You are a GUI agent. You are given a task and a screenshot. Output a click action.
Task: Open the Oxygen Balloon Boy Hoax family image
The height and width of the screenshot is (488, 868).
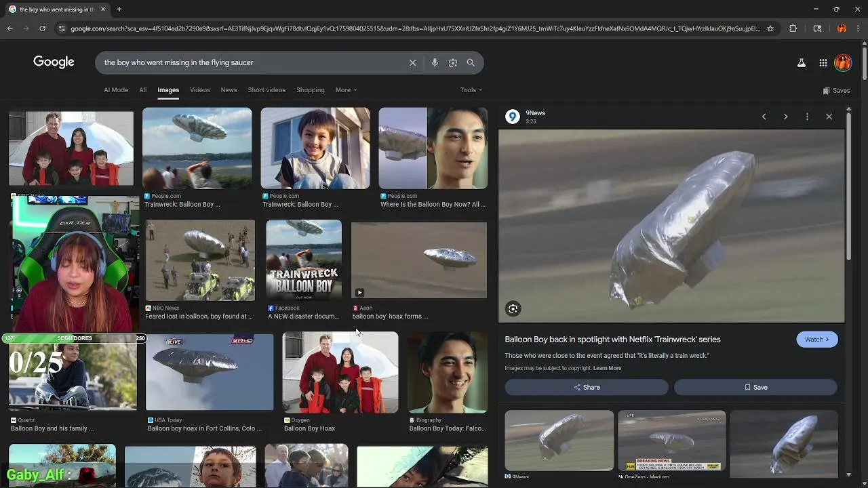tap(340, 372)
